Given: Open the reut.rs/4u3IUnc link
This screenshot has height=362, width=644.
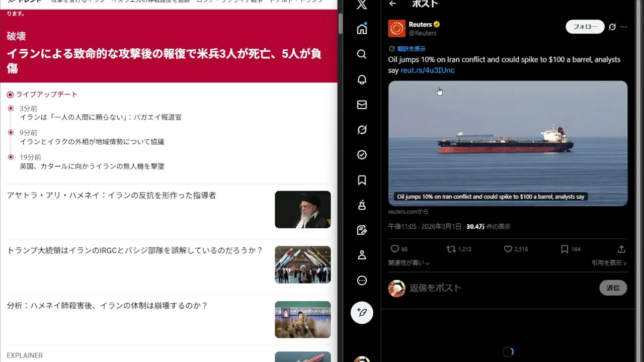Looking at the screenshot, I should [428, 70].
